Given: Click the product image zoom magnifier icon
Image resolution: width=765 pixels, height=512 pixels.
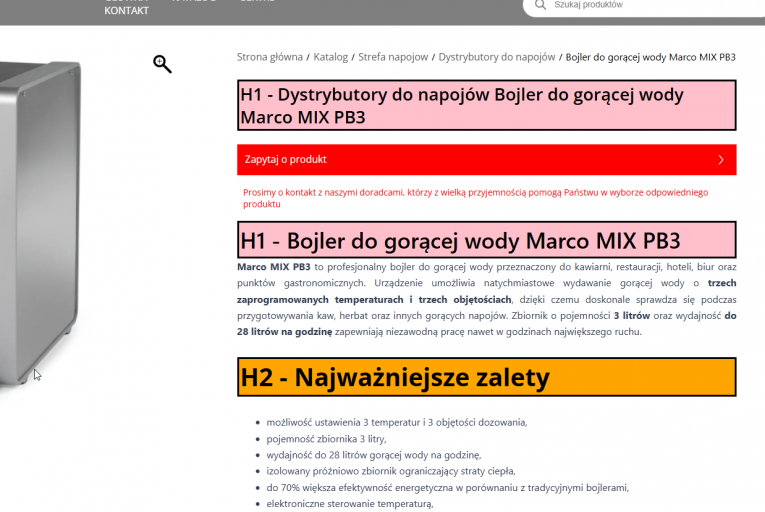Looking at the screenshot, I should click(x=162, y=64).
